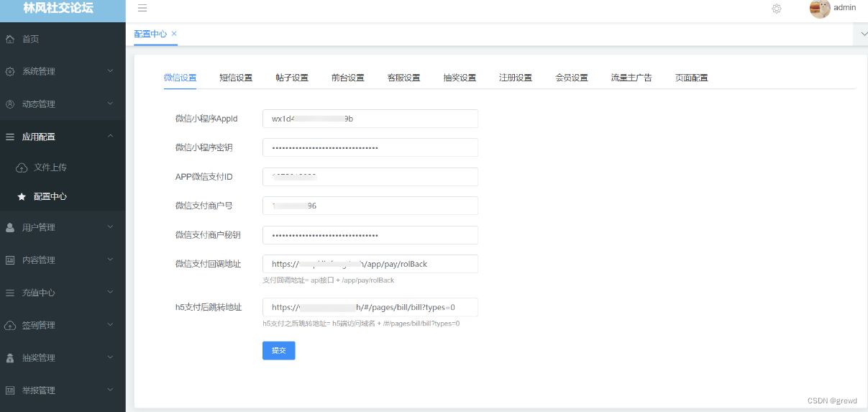
Task: Click the cloud upload icon beside 文件上传
Action: pos(22,168)
